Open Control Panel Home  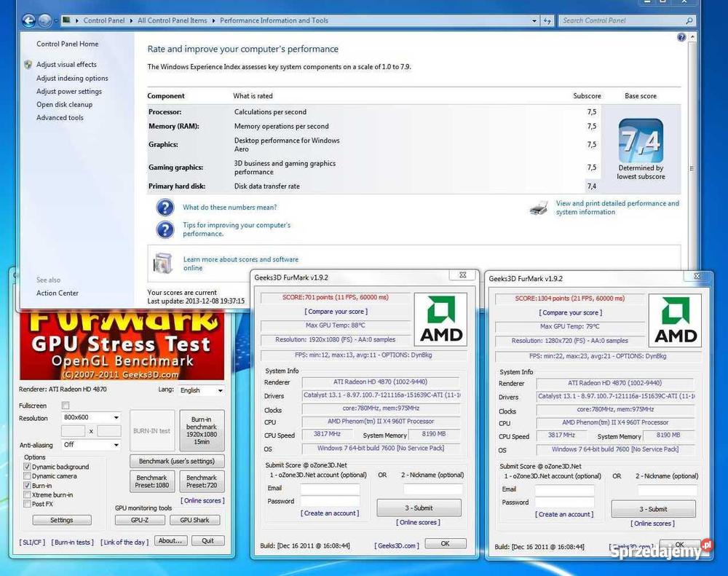(67, 44)
